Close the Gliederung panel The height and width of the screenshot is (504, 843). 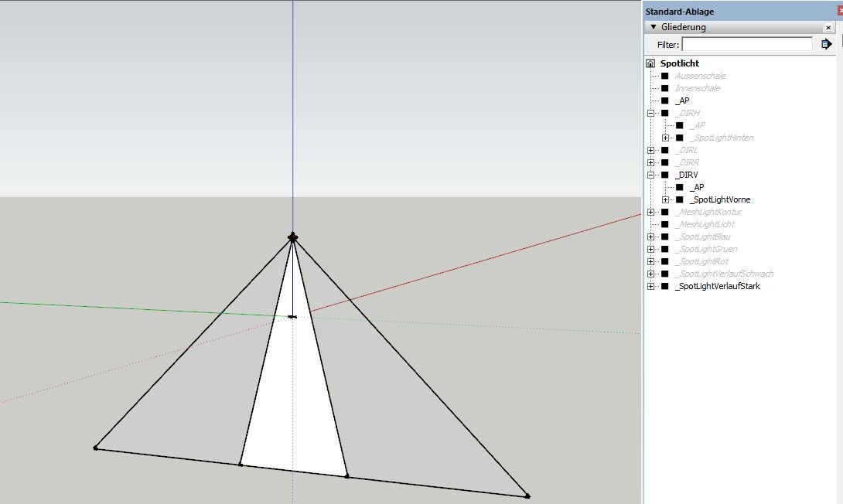pos(828,27)
